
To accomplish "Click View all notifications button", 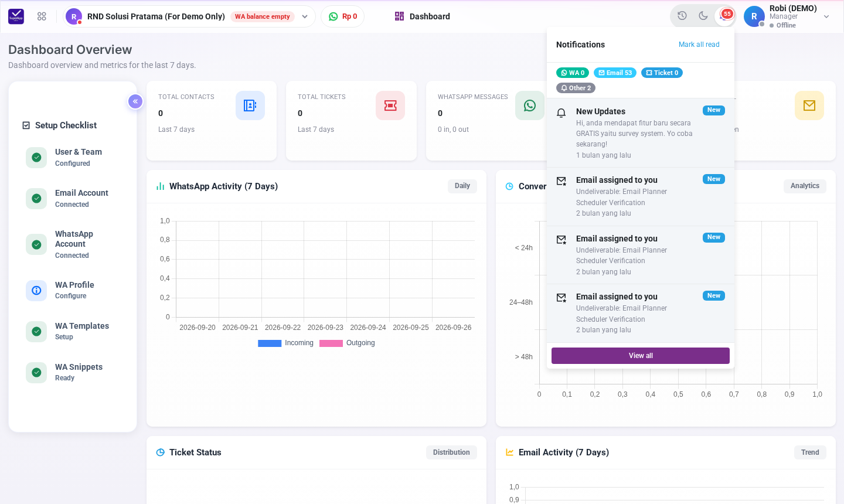I will (641, 356).
